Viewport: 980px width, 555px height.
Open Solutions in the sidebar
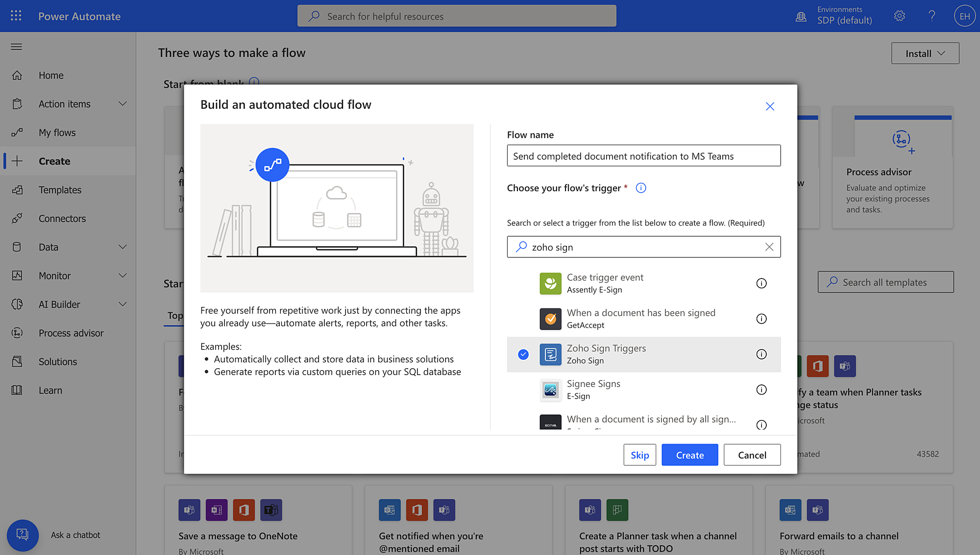(x=68, y=361)
